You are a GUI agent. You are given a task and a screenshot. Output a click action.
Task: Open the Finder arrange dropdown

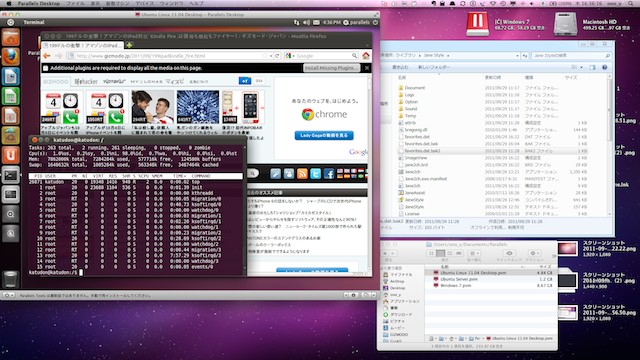[x=473, y=253]
